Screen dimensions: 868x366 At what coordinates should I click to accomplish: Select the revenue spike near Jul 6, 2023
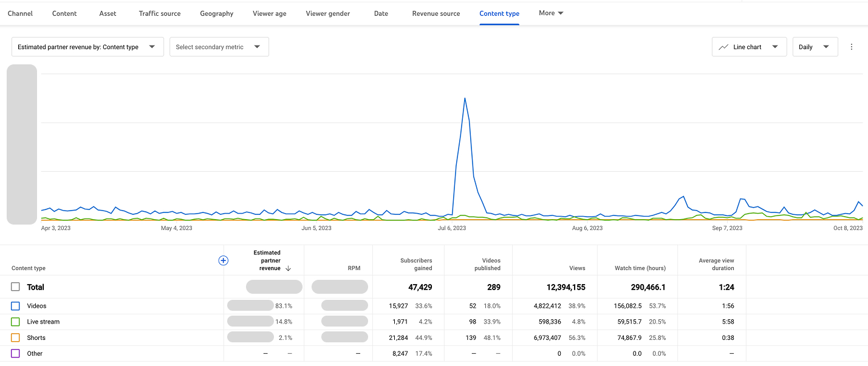[465, 99]
